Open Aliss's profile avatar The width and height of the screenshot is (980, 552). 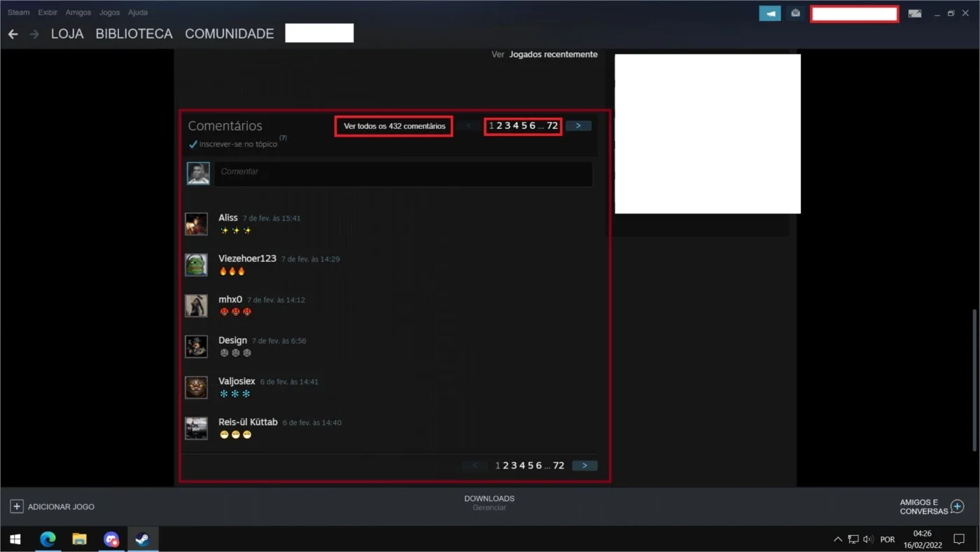tap(196, 224)
